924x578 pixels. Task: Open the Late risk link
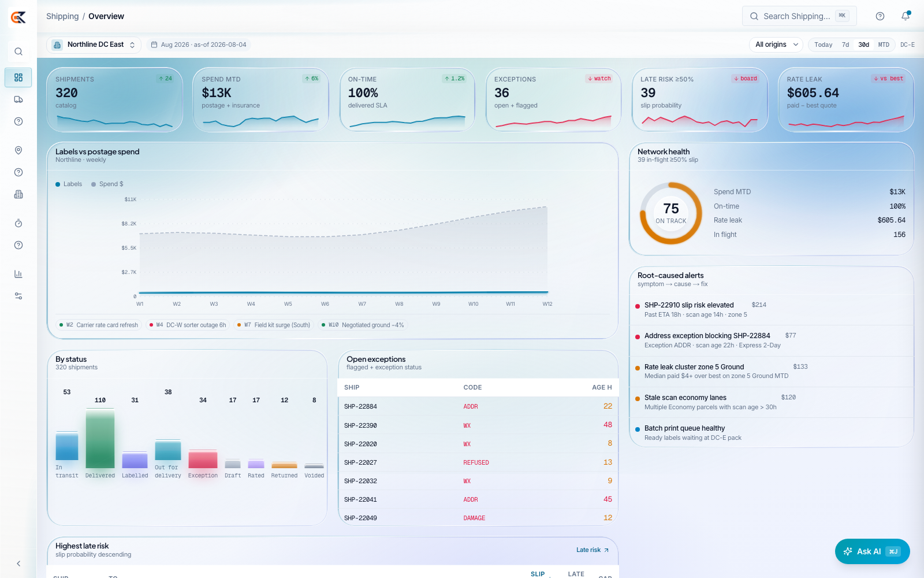[x=593, y=550]
